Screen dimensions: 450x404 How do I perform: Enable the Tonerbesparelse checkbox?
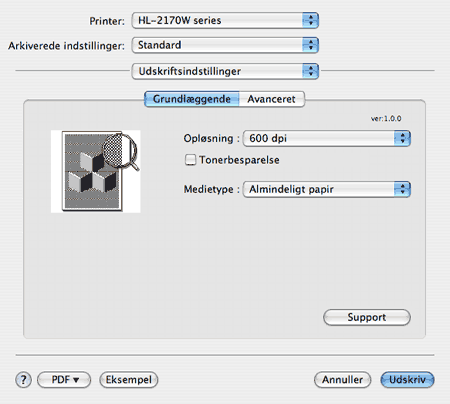[190, 160]
